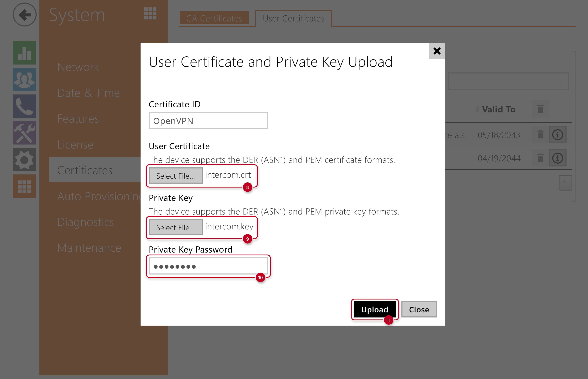
Task: Open Maintenance menu item
Action: click(89, 248)
